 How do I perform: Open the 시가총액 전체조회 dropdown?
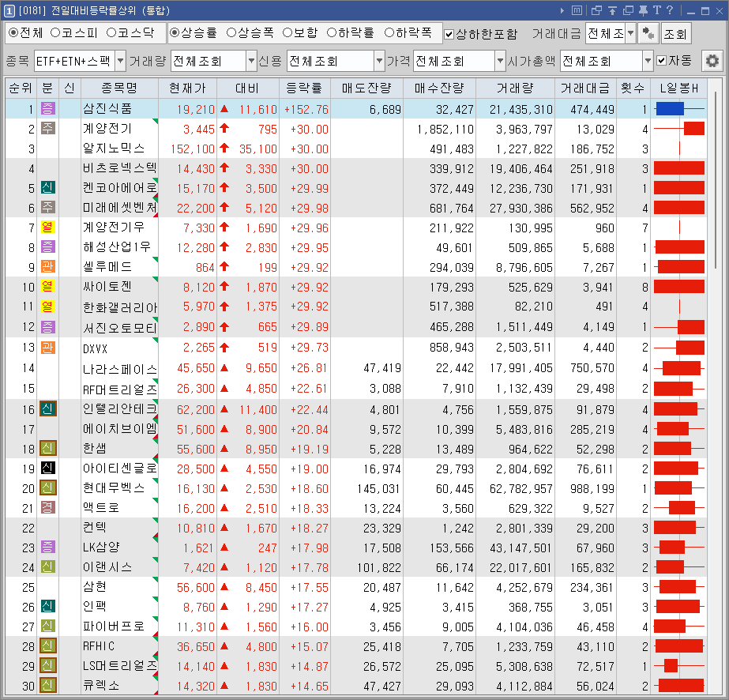click(648, 61)
